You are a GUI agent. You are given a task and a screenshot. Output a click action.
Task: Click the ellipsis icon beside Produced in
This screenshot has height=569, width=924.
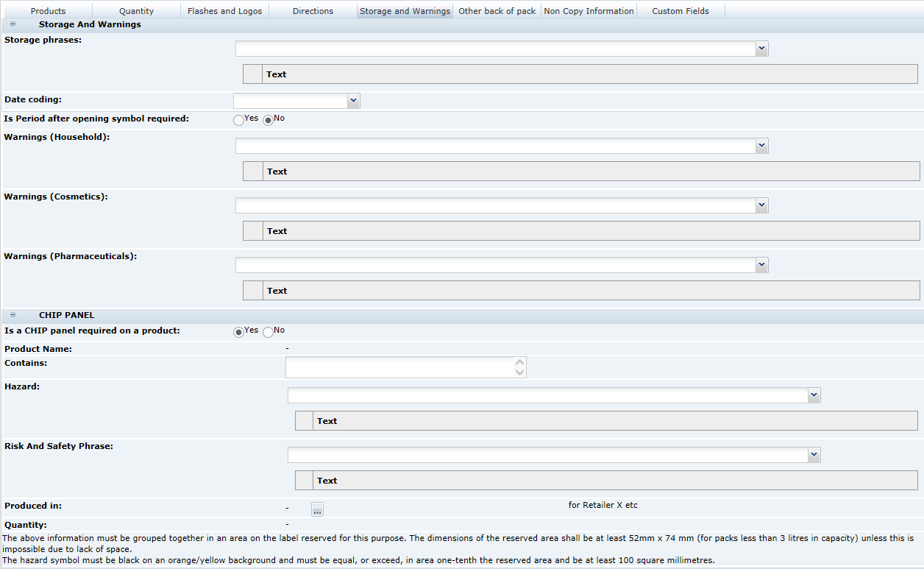tap(316, 509)
